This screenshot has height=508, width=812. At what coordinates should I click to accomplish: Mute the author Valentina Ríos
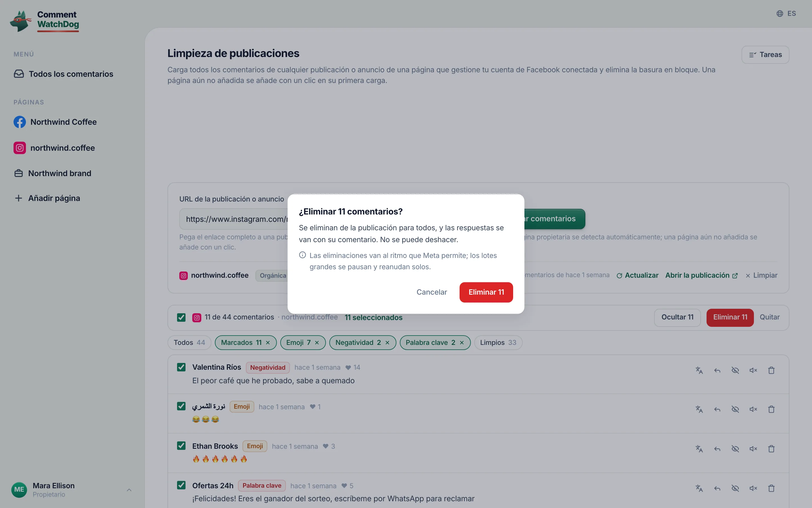tap(753, 370)
